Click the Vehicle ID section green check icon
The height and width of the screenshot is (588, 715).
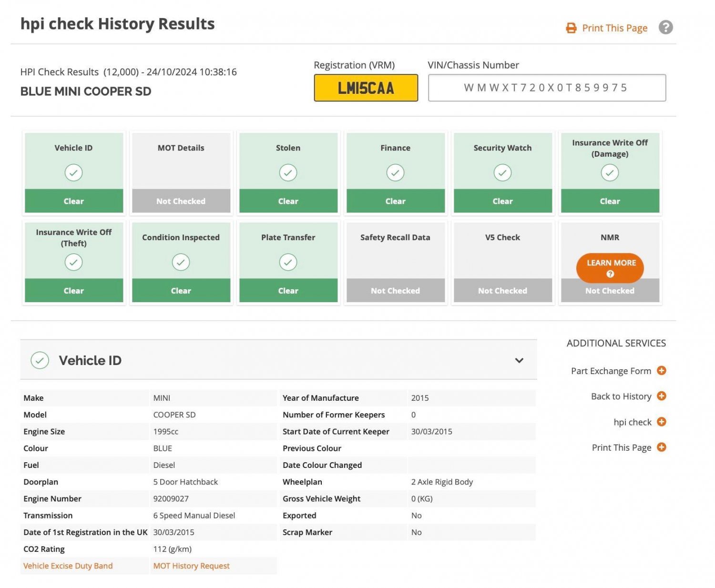40,360
